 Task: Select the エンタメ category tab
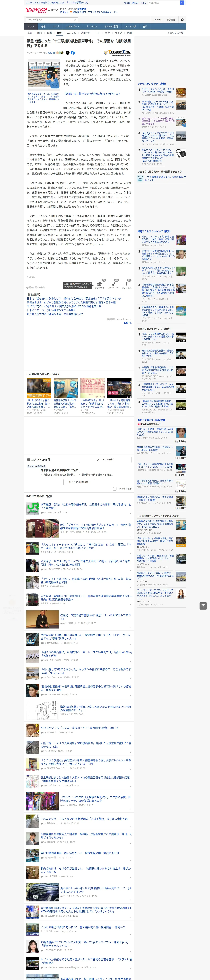[x=71, y=33]
